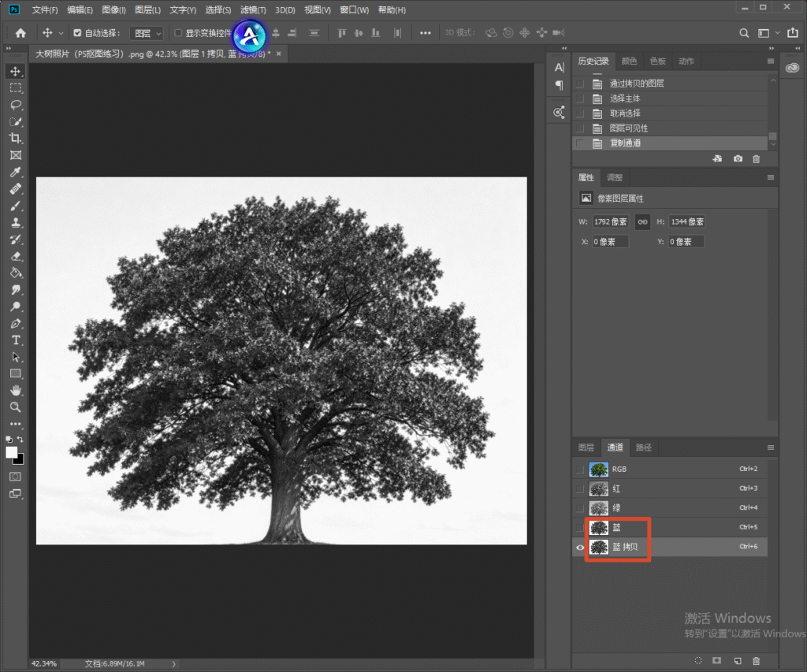Toggle Quick Mask mode
Viewport: 807px width, 672px height.
coord(16,477)
